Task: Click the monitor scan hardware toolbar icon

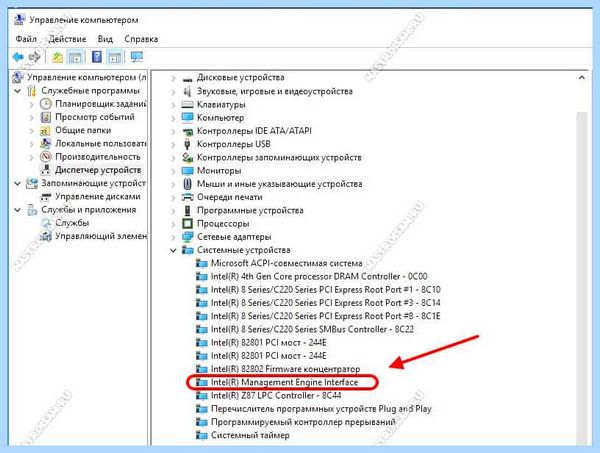Action: [x=137, y=57]
